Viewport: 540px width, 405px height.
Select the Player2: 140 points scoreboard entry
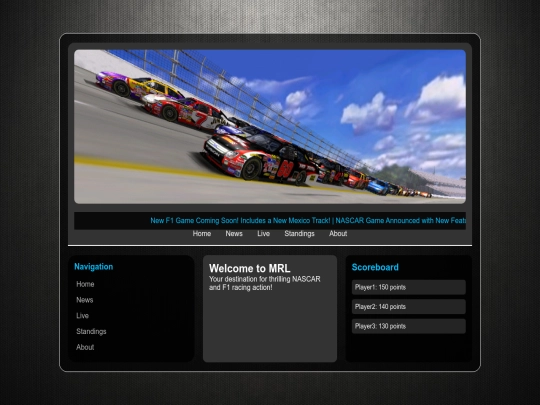409,307
